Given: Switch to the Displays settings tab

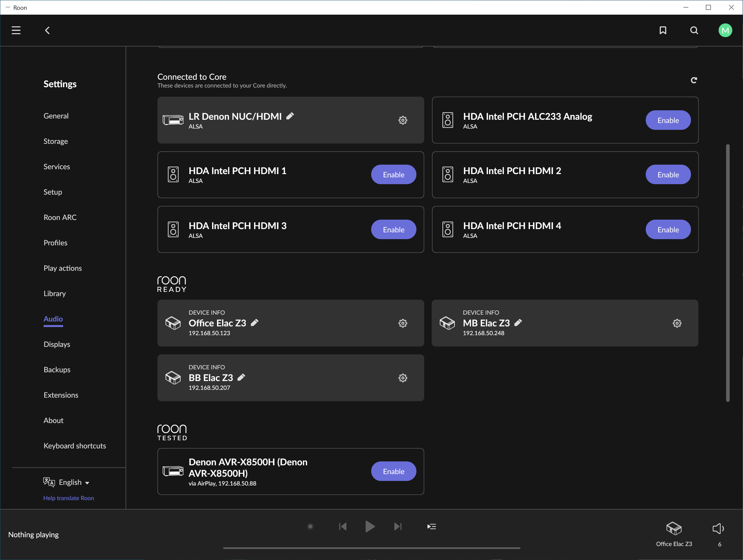Looking at the screenshot, I should pos(56,344).
